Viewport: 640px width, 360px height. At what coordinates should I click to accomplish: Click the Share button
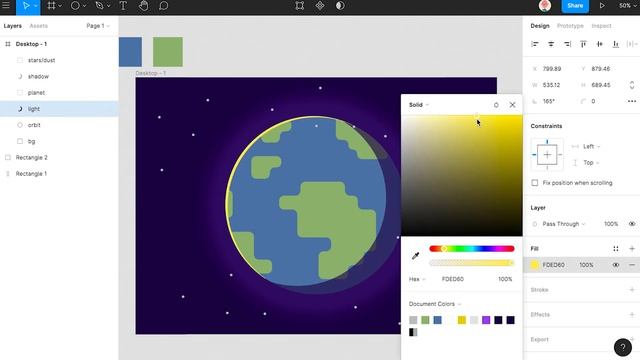[575, 6]
